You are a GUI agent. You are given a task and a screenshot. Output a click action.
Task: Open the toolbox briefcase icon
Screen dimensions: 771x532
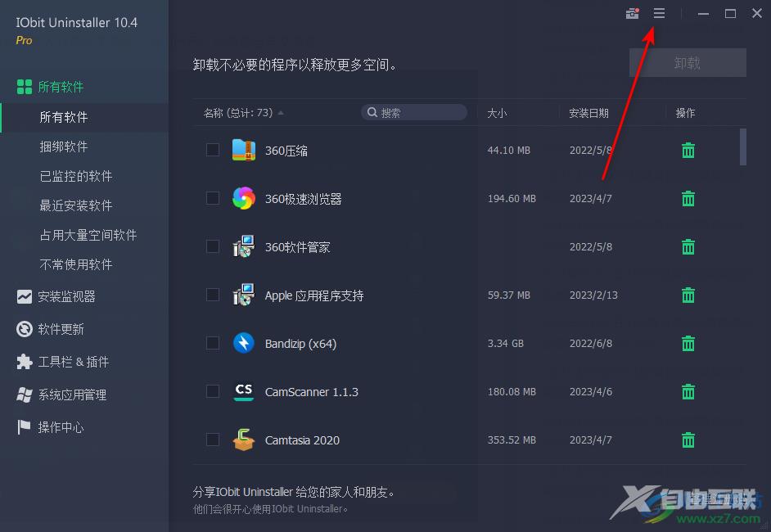633,13
